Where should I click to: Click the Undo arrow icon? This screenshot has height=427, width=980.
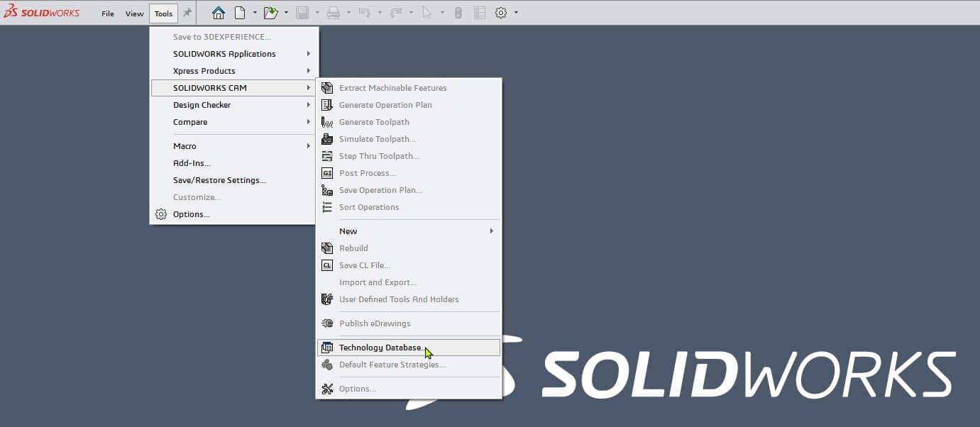pyautogui.click(x=364, y=13)
